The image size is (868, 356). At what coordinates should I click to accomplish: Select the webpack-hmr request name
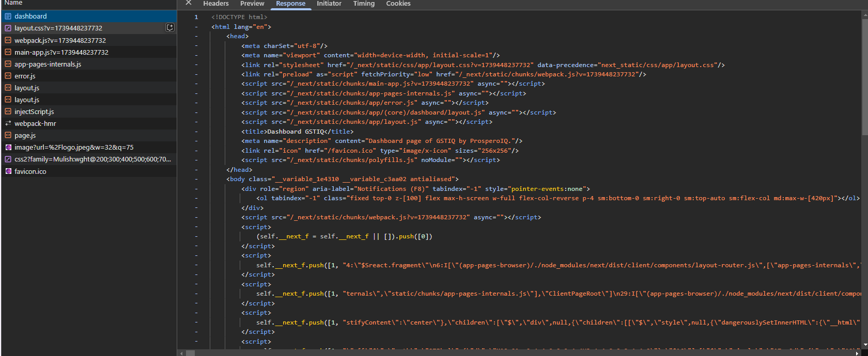point(35,123)
